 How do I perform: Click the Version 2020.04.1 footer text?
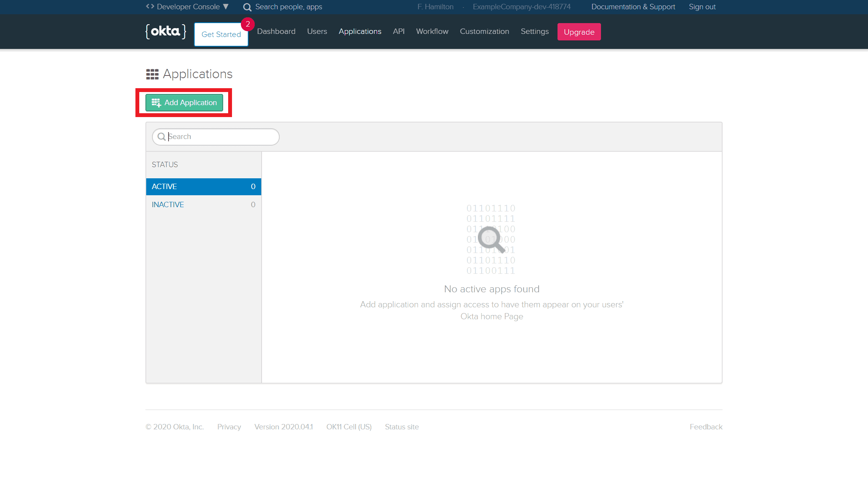(284, 427)
